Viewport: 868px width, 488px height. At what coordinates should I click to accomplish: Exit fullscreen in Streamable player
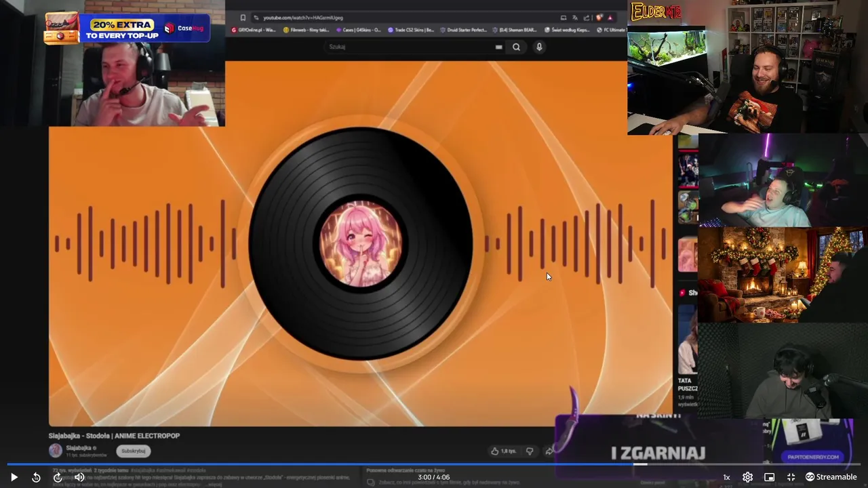point(791,477)
